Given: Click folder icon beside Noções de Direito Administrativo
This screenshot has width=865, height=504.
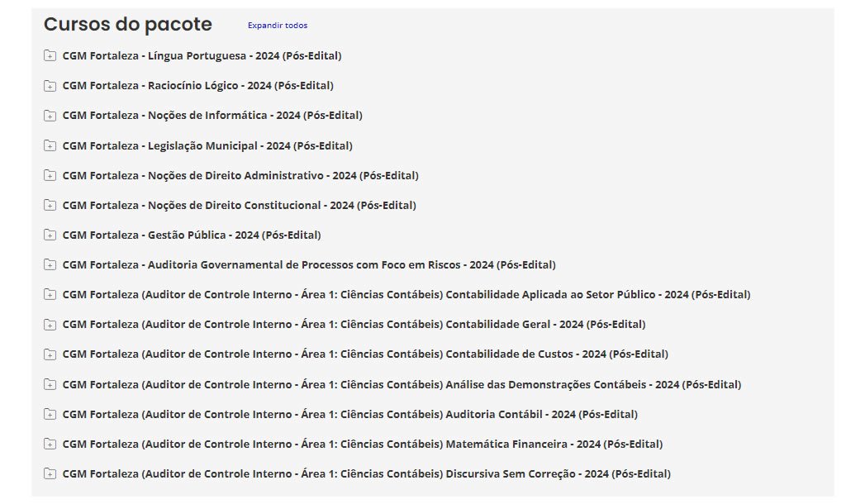Looking at the screenshot, I should (x=50, y=175).
